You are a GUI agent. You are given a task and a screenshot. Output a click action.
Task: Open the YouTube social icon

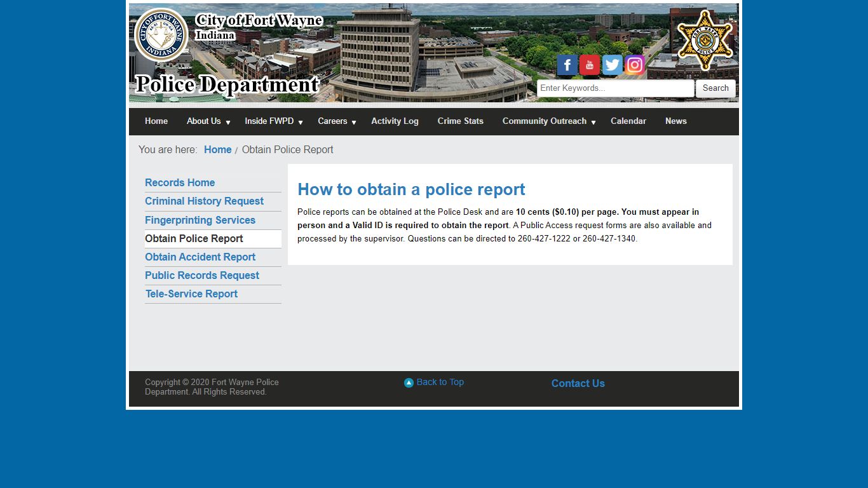(x=590, y=65)
